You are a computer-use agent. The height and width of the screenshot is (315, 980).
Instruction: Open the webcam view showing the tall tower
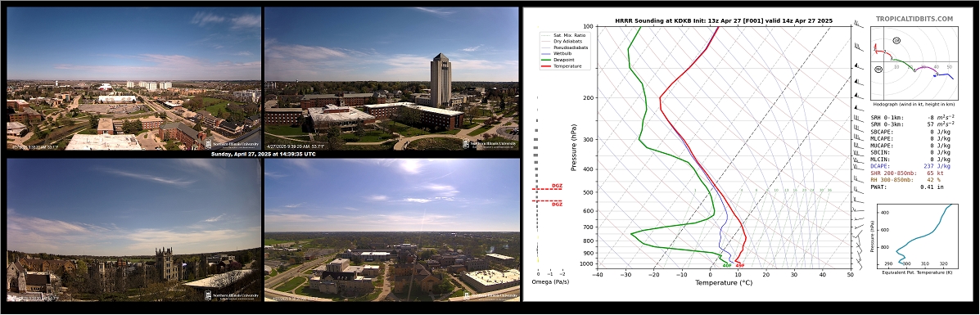(392, 79)
